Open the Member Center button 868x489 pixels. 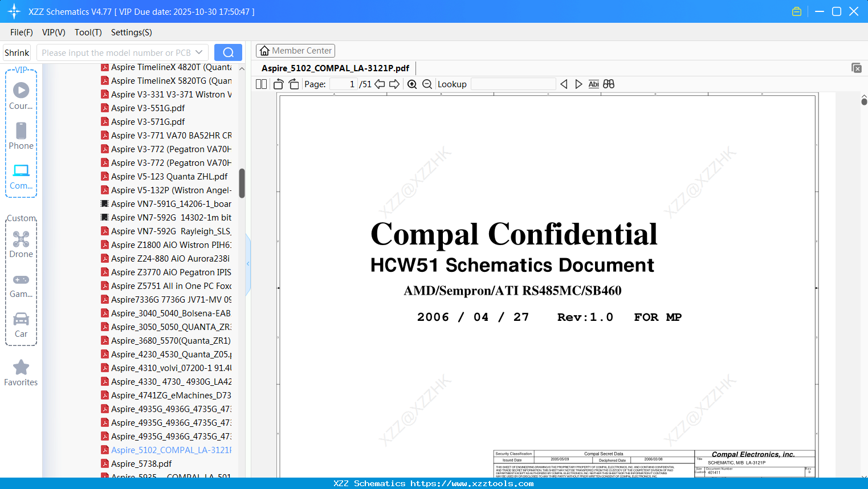pos(295,51)
